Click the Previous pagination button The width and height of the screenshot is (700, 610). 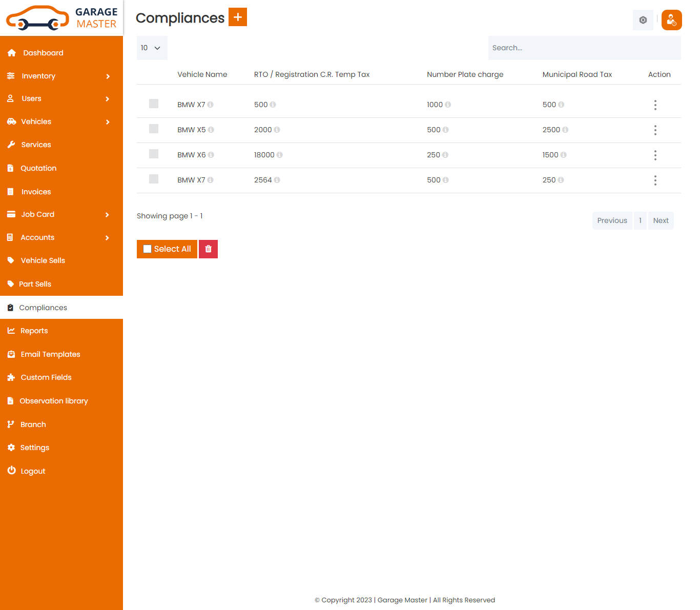[x=612, y=220]
